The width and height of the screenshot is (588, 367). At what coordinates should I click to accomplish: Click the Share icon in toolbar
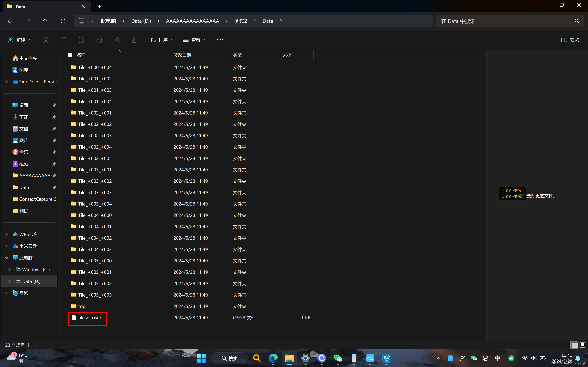point(116,40)
